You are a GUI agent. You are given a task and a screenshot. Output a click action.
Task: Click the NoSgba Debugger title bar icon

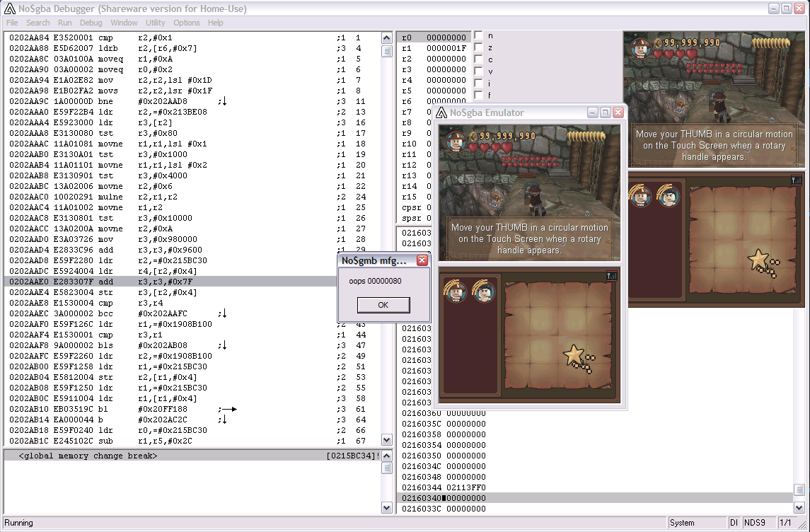tap(10, 8)
